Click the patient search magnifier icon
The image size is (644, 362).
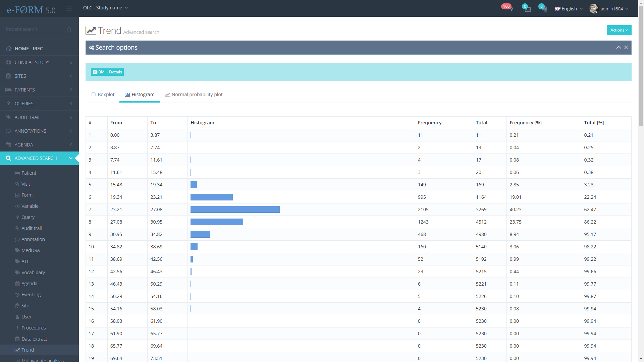coord(69,30)
